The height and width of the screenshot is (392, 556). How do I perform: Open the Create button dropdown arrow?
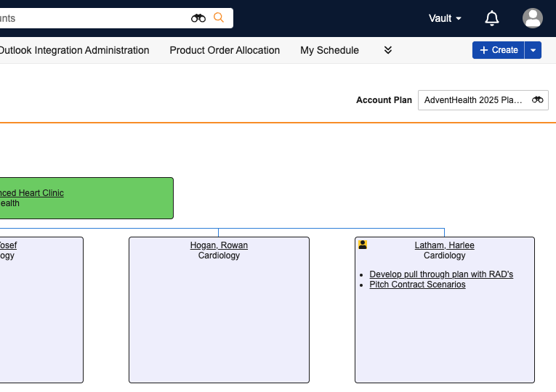click(x=533, y=50)
